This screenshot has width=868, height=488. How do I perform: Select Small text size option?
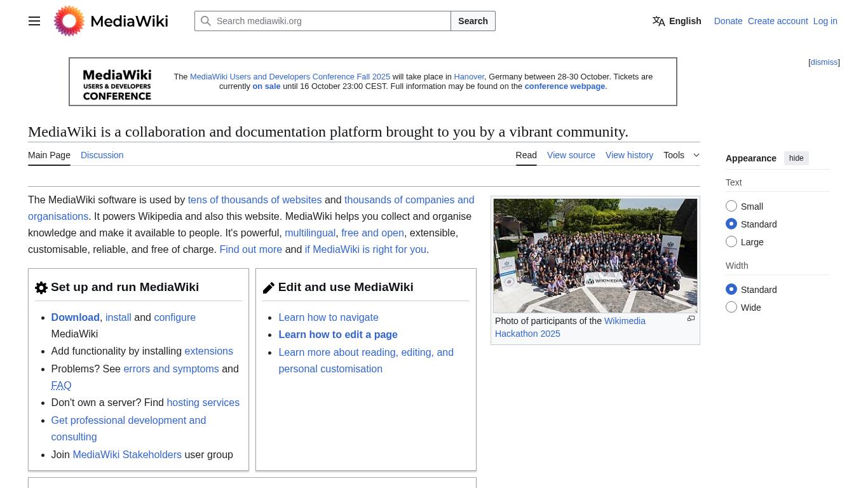[x=731, y=206]
